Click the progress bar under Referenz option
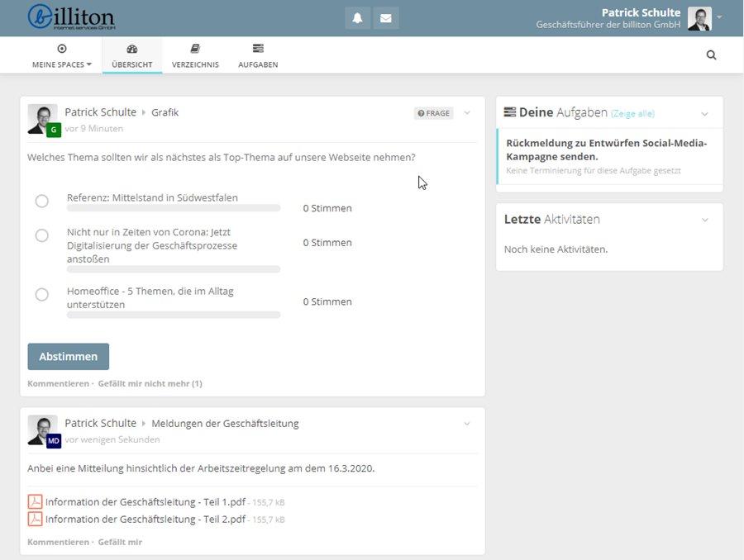Screen dimensions: 744x560 (x=174, y=208)
